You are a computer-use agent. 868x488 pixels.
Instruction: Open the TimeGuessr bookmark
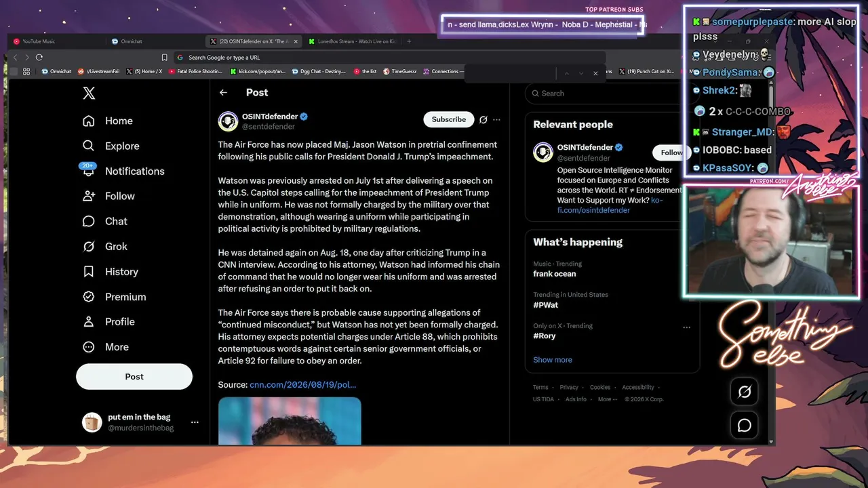(400, 71)
